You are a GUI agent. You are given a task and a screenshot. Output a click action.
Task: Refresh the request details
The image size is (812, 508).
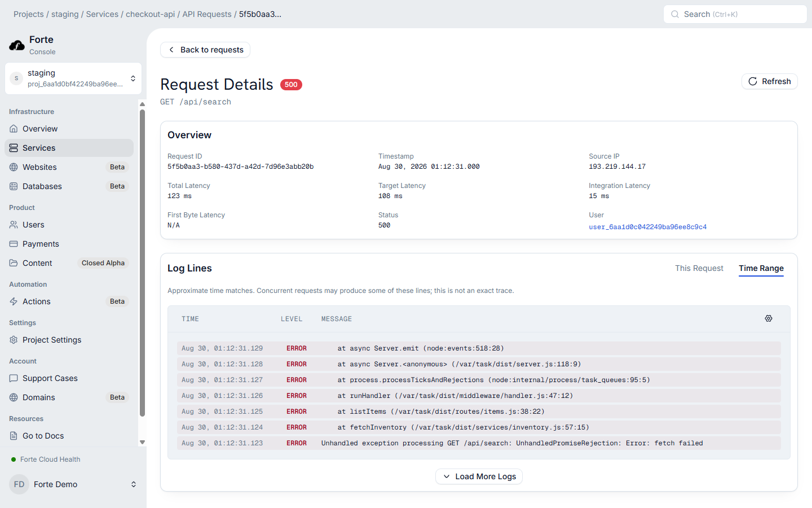coord(770,81)
